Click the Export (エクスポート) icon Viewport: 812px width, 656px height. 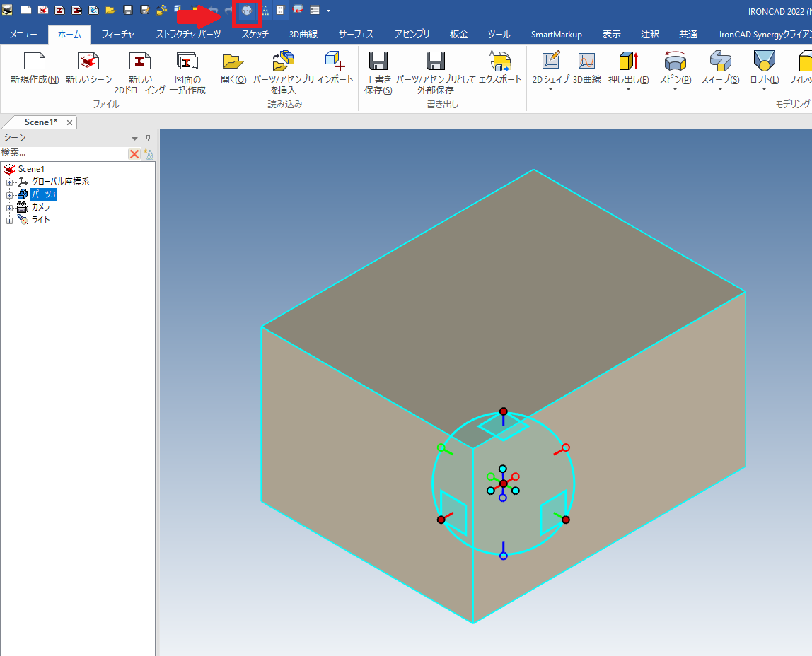pyautogui.click(x=500, y=62)
